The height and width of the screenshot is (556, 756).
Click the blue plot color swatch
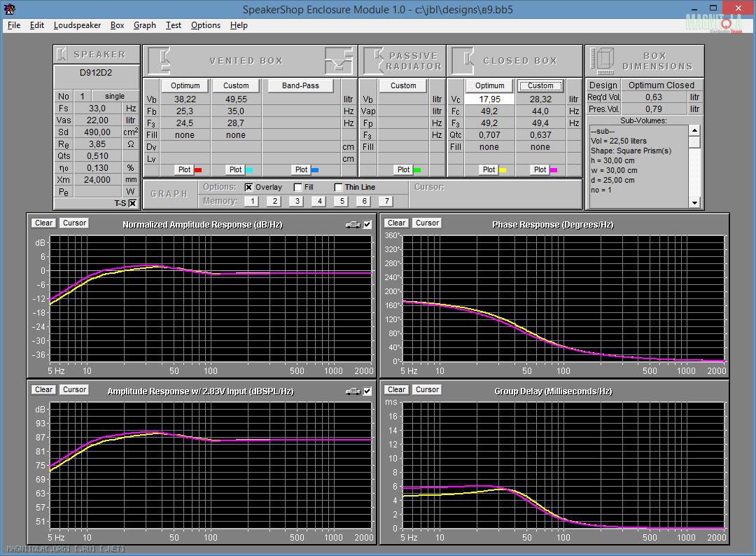tap(315, 170)
